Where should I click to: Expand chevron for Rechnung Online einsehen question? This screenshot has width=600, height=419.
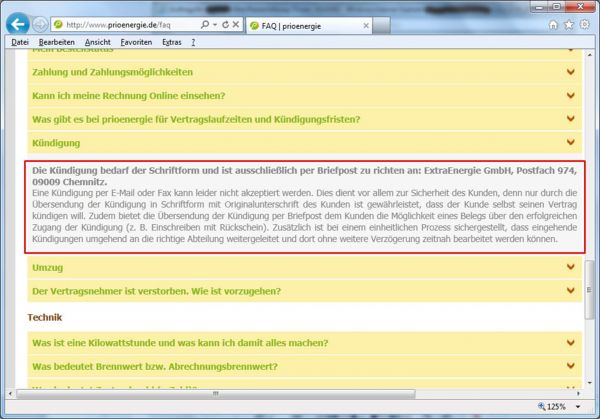click(x=571, y=95)
